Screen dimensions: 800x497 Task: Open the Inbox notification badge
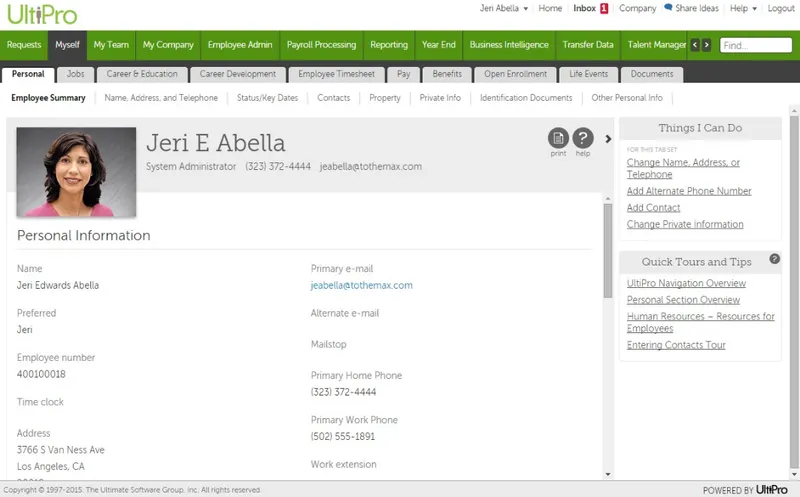click(x=604, y=8)
